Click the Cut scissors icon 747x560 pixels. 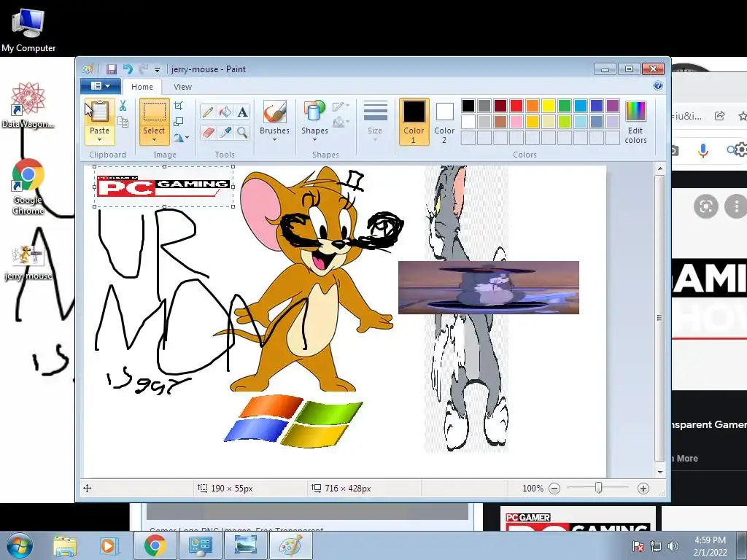(x=123, y=106)
